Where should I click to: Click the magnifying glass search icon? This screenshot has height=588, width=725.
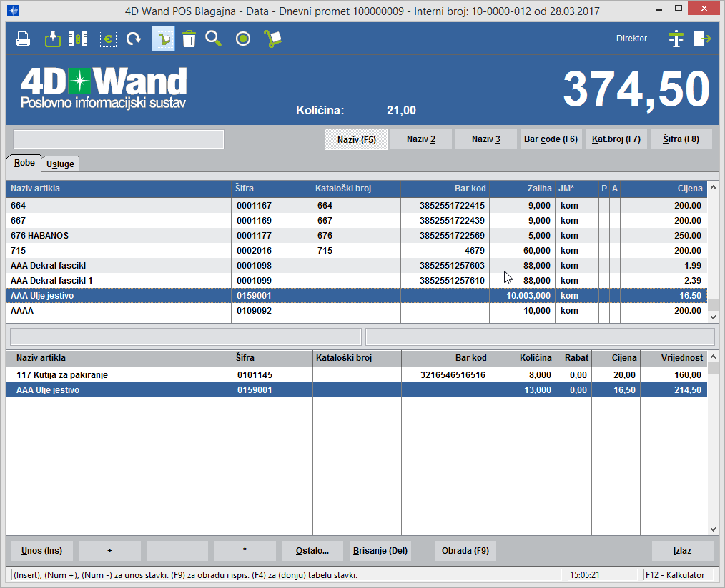pos(214,39)
